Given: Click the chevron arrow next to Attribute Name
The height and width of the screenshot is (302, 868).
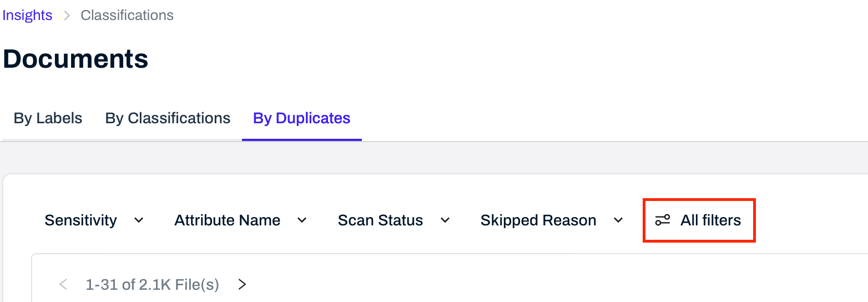Looking at the screenshot, I should pos(302,220).
